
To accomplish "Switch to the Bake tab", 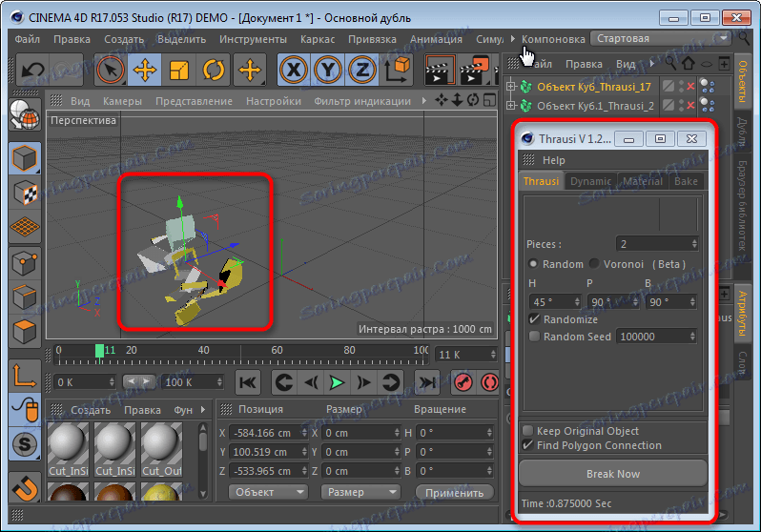I will point(686,181).
